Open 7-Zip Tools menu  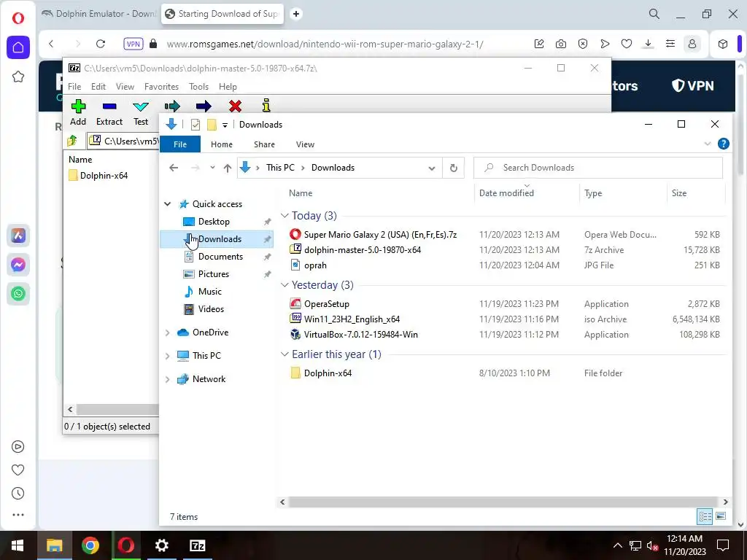pos(198,87)
